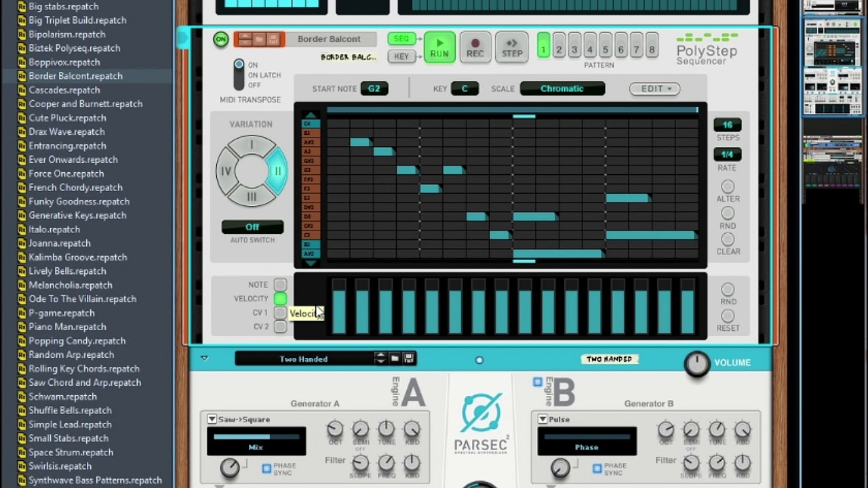Screen dimensions: 868x488
Task: Select variation III
Action: (x=252, y=197)
